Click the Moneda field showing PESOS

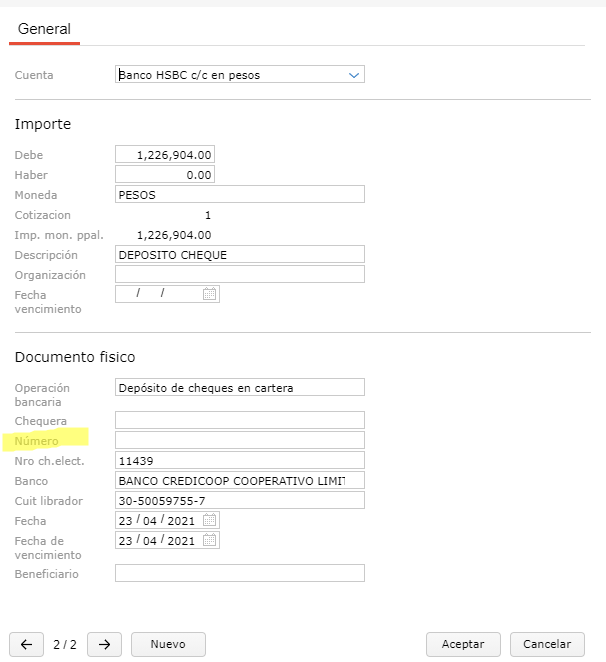tap(239, 194)
